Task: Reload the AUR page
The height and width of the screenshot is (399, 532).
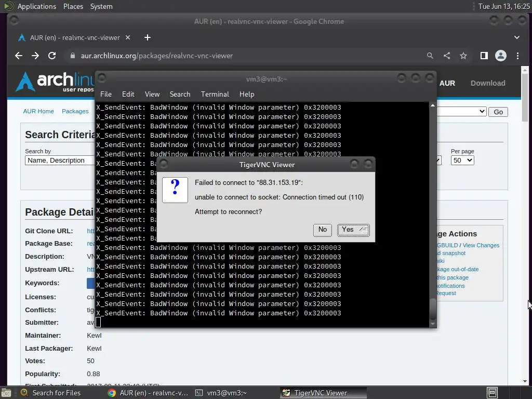Action: click(x=52, y=56)
